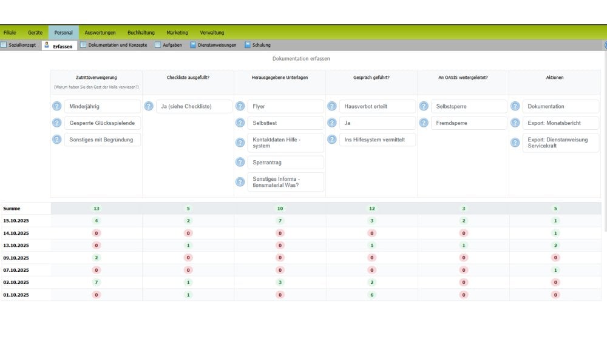Show help for Selbstsperre
Viewport: 607px width, 364px height.
[x=424, y=106]
